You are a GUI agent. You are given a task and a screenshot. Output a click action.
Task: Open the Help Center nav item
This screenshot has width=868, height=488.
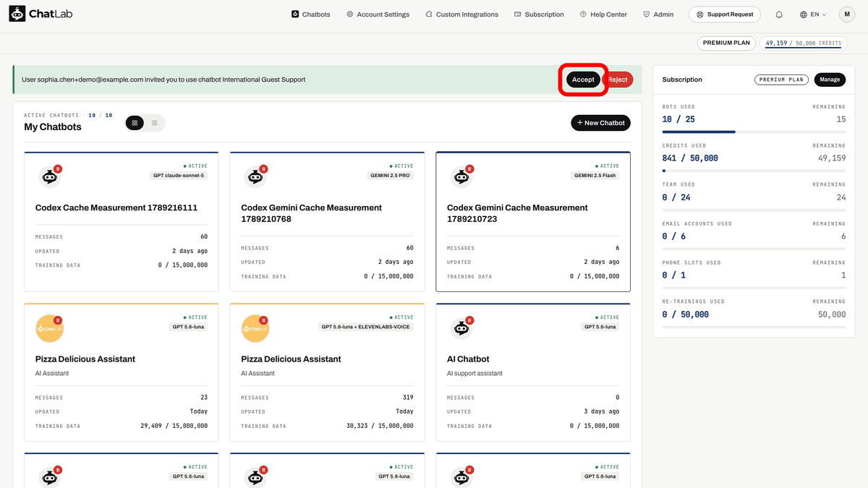(603, 14)
